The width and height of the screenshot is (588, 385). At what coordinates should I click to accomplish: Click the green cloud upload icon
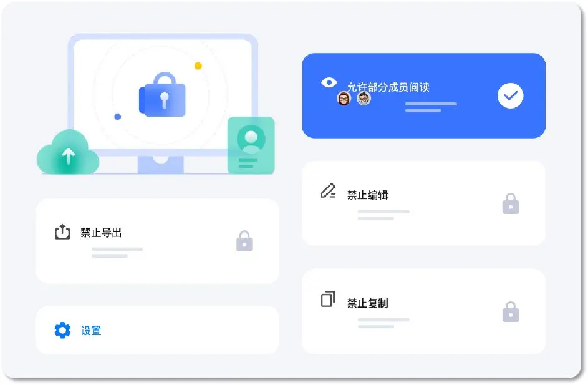click(68, 152)
